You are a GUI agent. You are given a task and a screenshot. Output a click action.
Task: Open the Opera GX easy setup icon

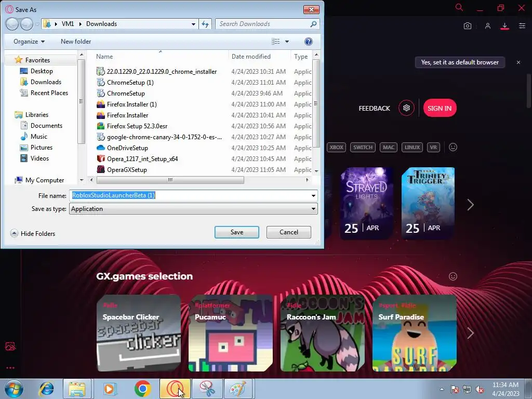pyautogui.click(x=522, y=26)
